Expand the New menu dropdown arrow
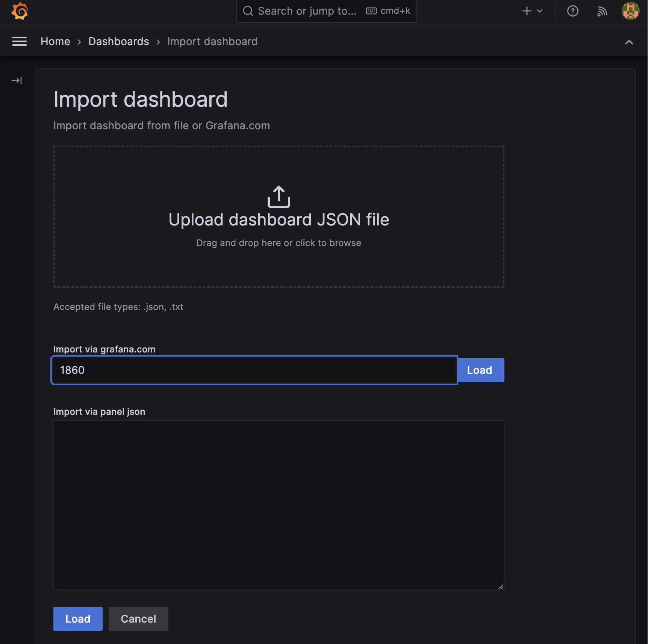648x644 pixels. coord(540,11)
